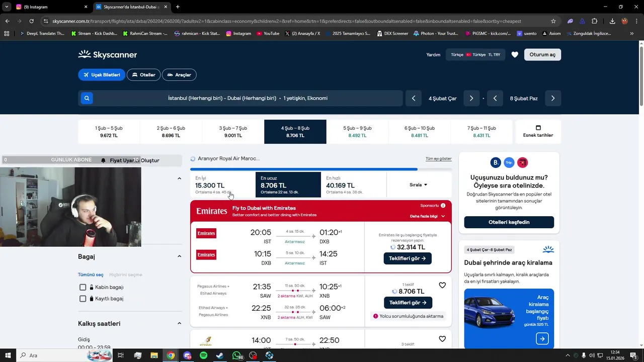Check the Kabin bagajı checkbox
Image resolution: width=644 pixels, height=362 pixels.
pos(83,287)
